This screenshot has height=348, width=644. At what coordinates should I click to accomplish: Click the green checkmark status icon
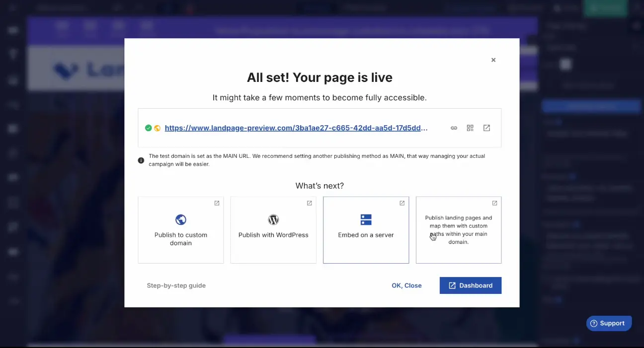(148, 128)
